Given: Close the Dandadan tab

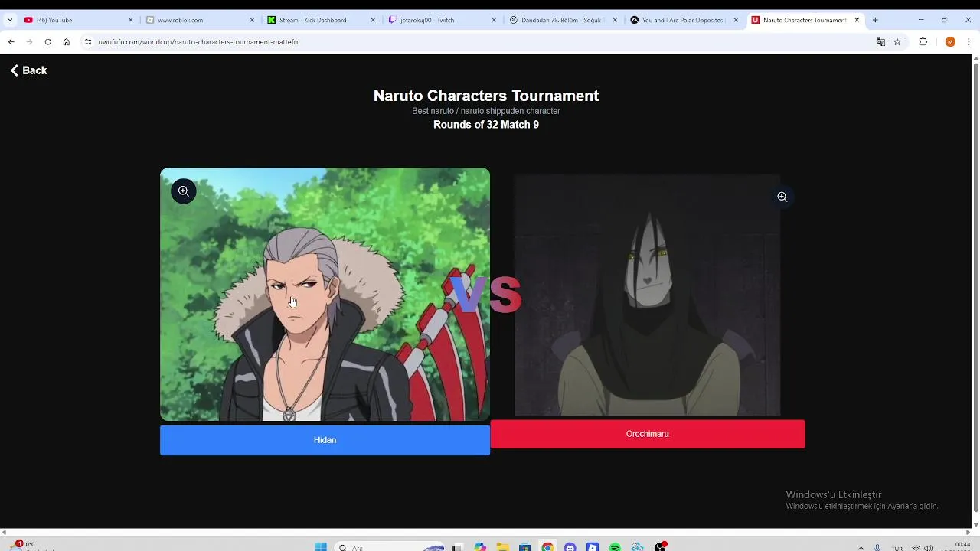Looking at the screenshot, I should pos(615,20).
